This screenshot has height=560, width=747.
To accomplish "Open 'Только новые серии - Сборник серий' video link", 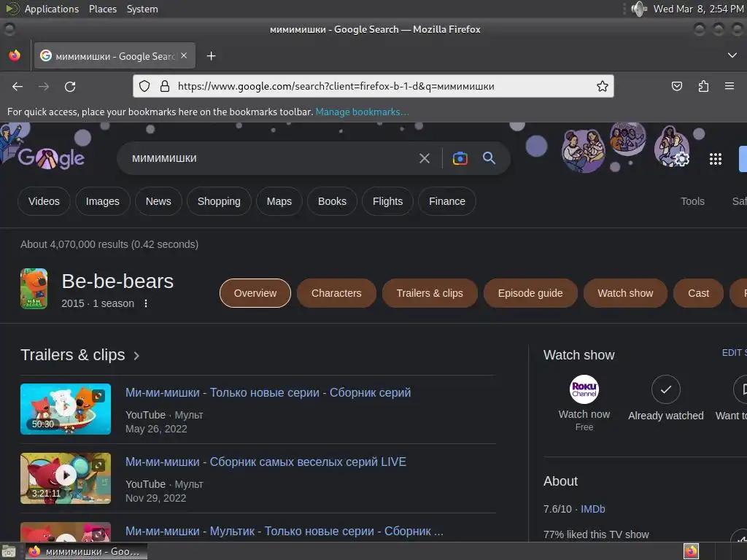I will [268, 393].
